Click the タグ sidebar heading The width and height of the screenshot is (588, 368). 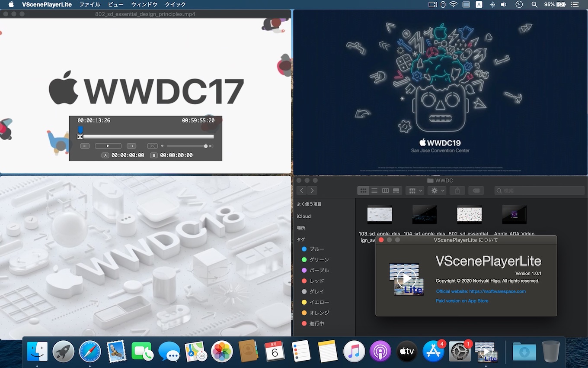pos(301,239)
